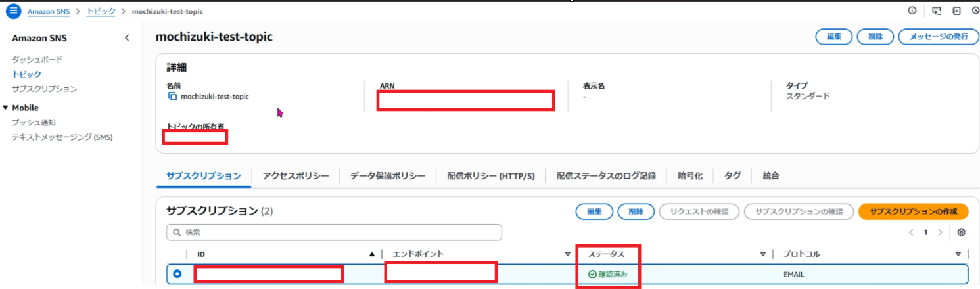
Task: Select the first subscription radio button
Action: point(177,274)
